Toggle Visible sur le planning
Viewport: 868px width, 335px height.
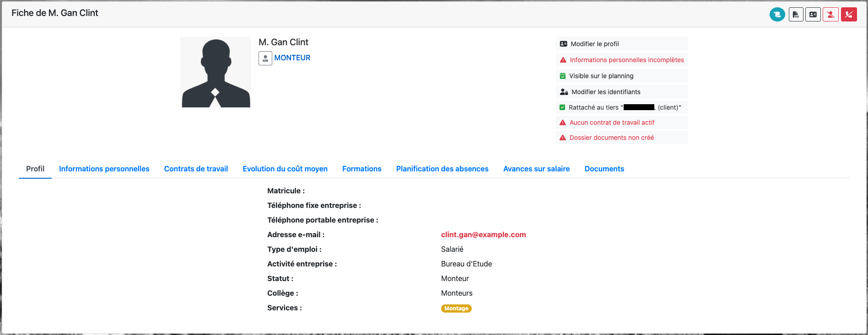[x=601, y=76]
